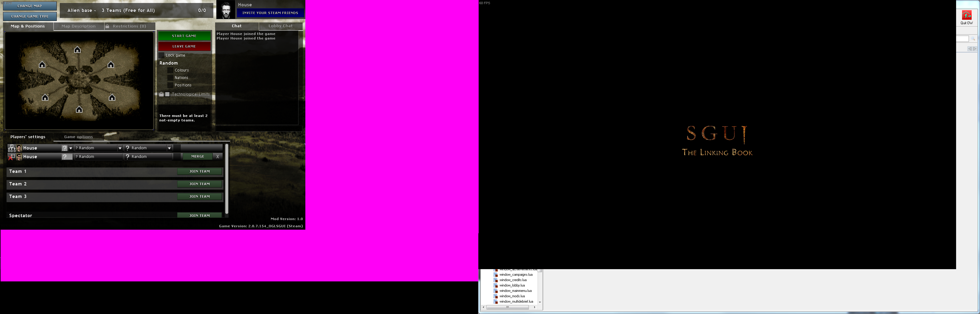
Task: Click the chat message input field
Action: click(x=259, y=129)
